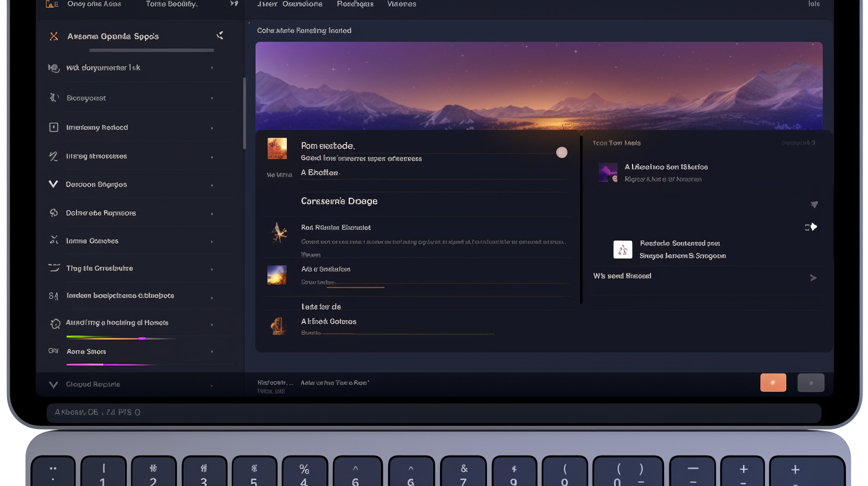This screenshot has height=486, width=868.
Task: Open the "Tome Boobihy" top menu item
Action: 172,4
